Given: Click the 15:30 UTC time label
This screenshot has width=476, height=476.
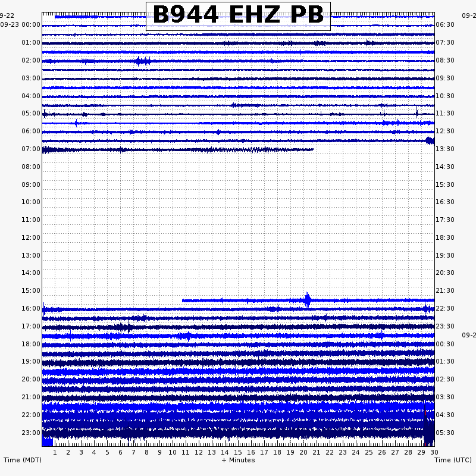Looking at the screenshot, I should pos(445,184).
